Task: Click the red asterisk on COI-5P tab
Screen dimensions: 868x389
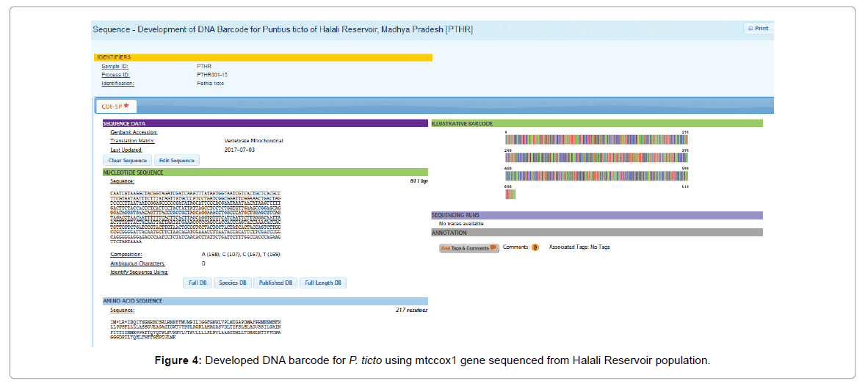Action: (x=126, y=106)
